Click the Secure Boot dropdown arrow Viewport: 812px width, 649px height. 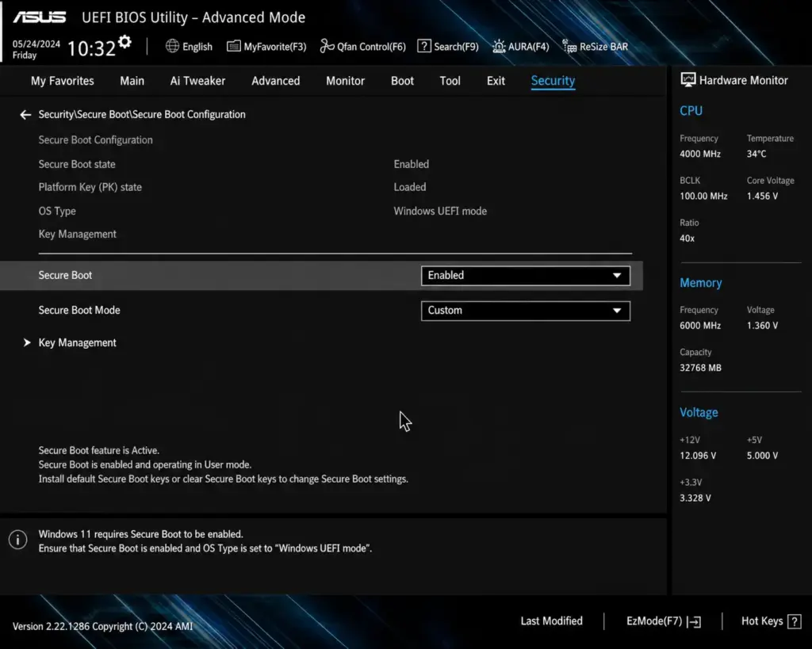(617, 275)
